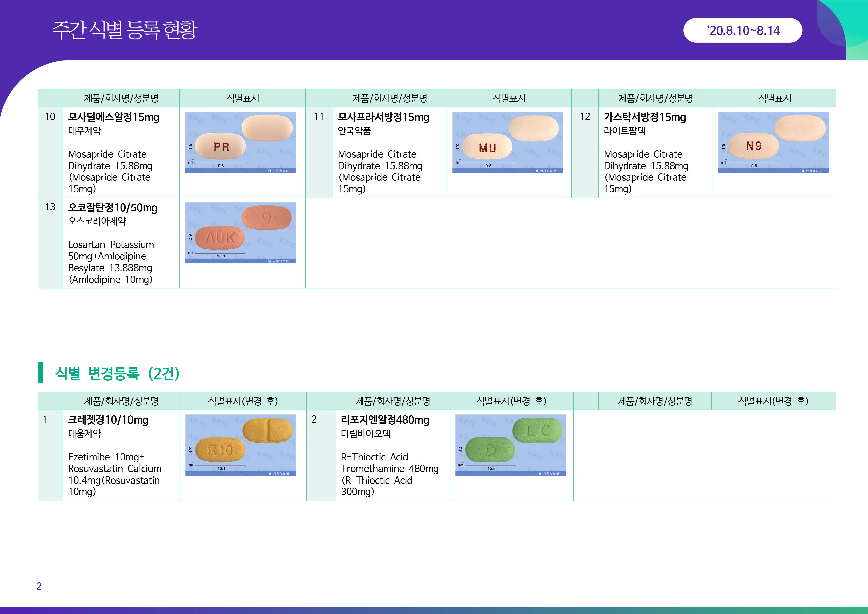
Task: Select product name 크레젯정10/10mg
Action: (108, 420)
